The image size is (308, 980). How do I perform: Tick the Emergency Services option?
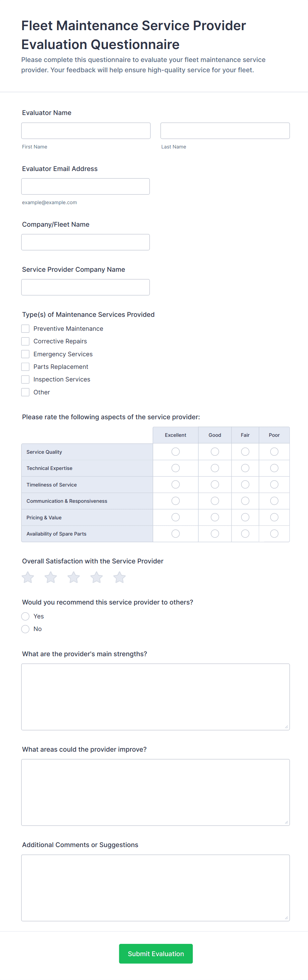tap(26, 354)
